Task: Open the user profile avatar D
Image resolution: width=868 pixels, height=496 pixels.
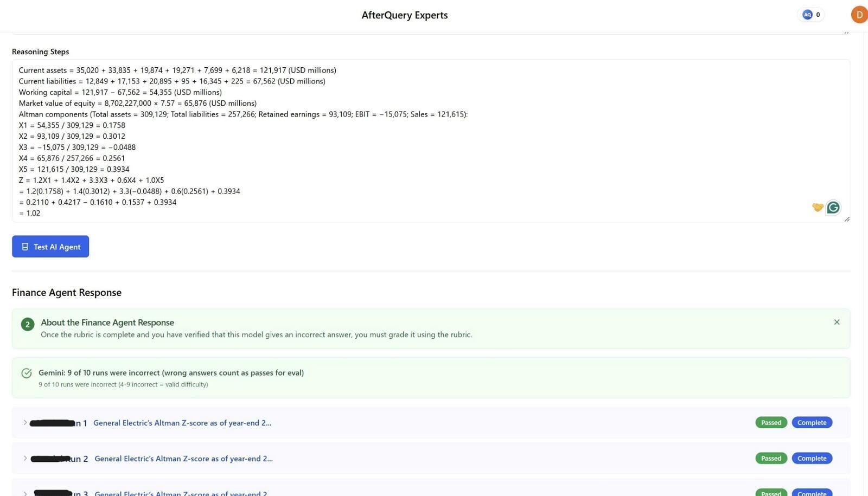Action: 859,15
